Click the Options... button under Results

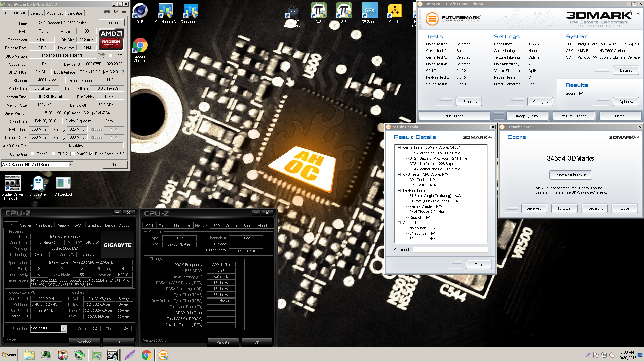pyautogui.click(x=627, y=102)
